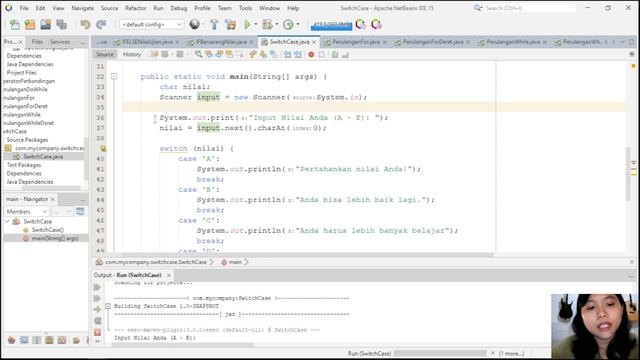Click the (1 more...) status link

[511, 353]
